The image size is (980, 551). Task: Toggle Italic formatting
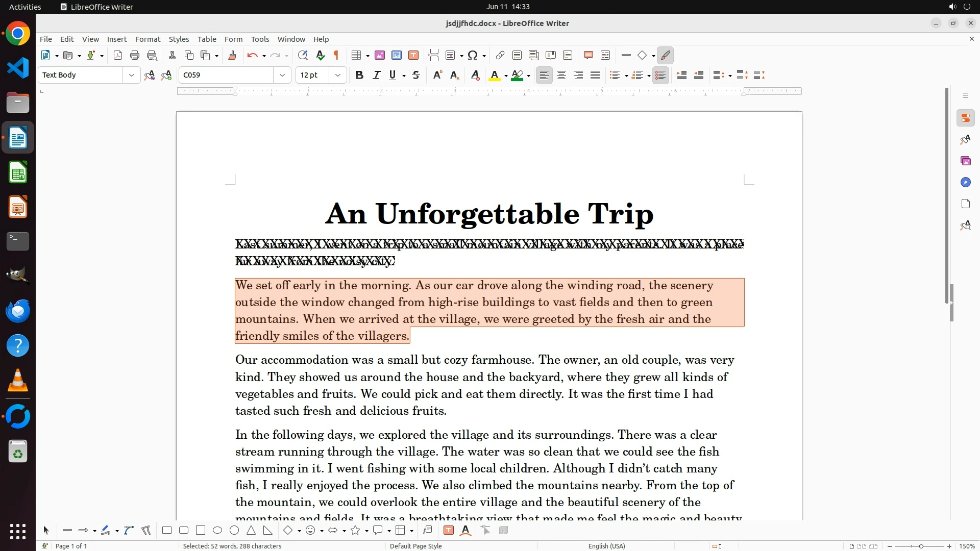point(376,75)
